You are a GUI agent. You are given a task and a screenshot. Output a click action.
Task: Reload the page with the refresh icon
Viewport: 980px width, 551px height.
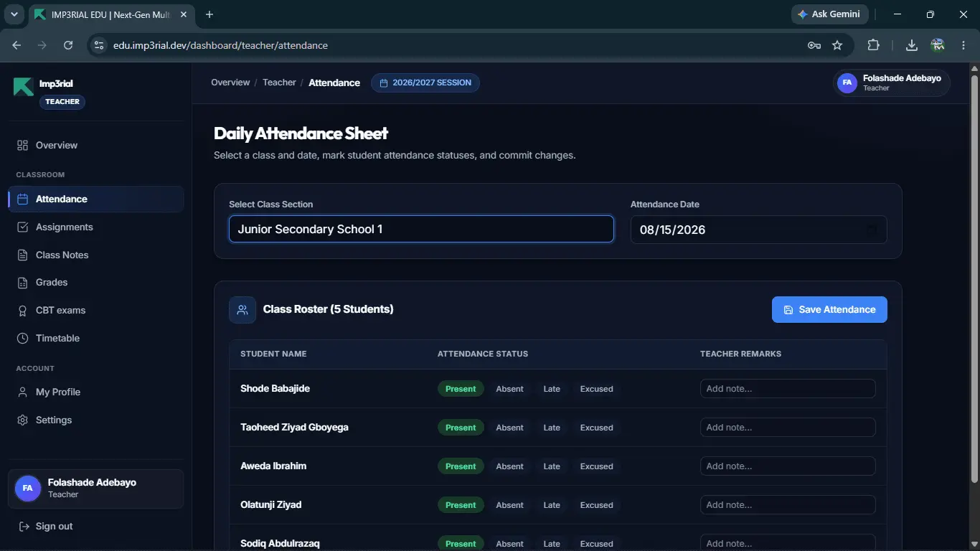pos(68,45)
